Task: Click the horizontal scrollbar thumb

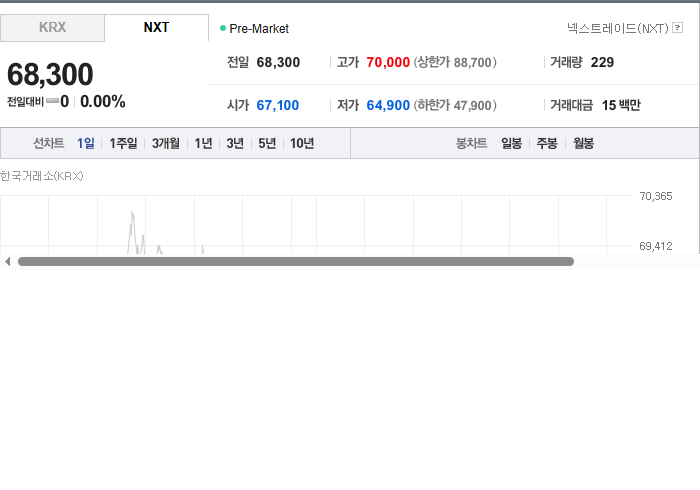Action: pos(296,262)
